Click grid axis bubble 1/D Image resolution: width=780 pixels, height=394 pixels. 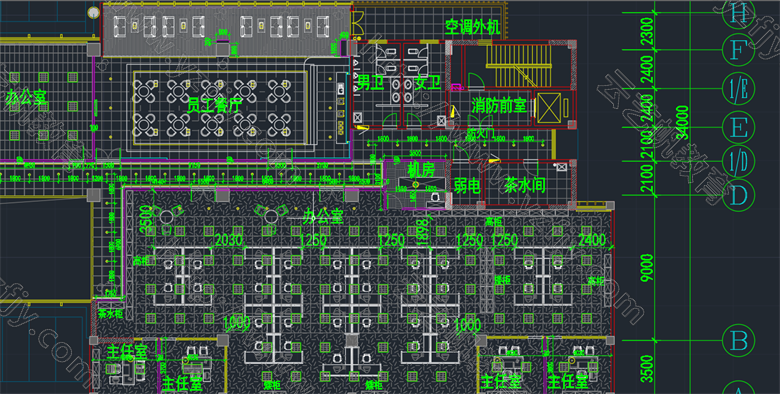pyautogui.click(x=738, y=161)
